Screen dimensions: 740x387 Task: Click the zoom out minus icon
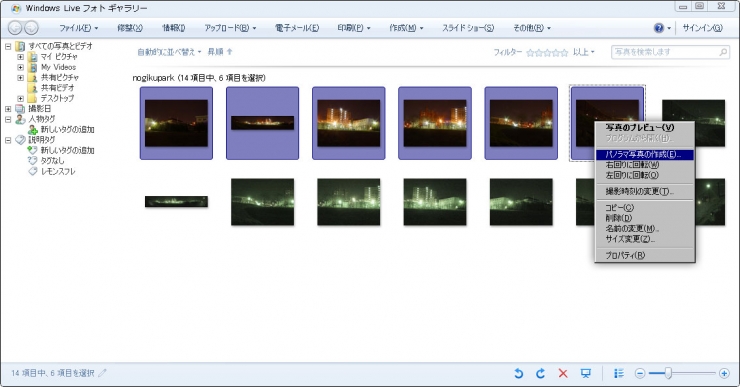(639, 373)
